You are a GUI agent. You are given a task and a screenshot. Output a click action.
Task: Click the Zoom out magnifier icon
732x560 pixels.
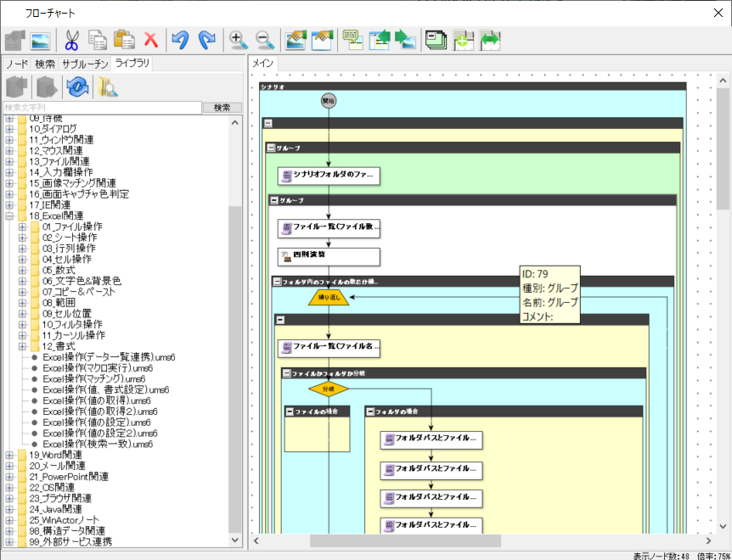tap(265, 40)
